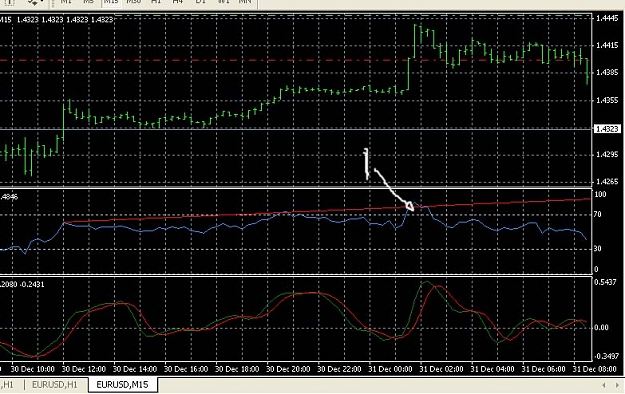
Task: Click the 30 Dec 16:00 time label
Action: pos(186,369)
